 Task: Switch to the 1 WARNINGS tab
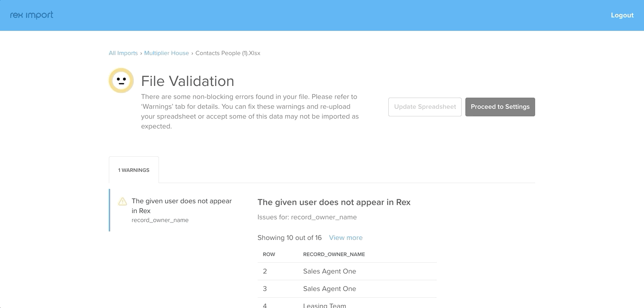[134, 170]
